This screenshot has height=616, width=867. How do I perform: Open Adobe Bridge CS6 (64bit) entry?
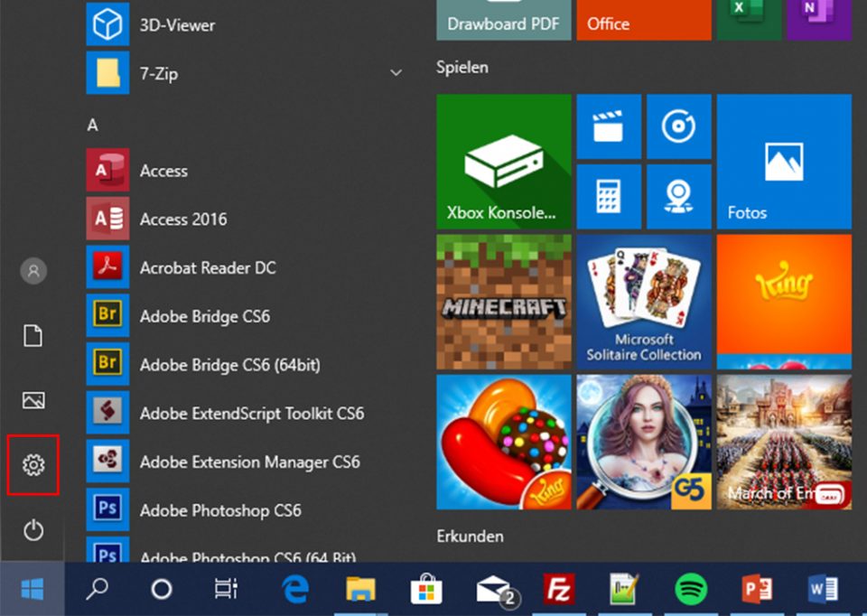(229, 365)
